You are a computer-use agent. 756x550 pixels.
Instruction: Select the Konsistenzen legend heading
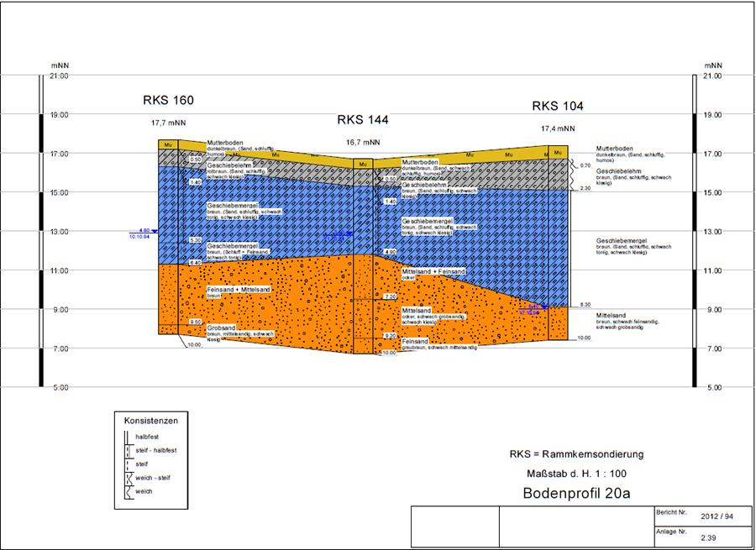point(151,421)
